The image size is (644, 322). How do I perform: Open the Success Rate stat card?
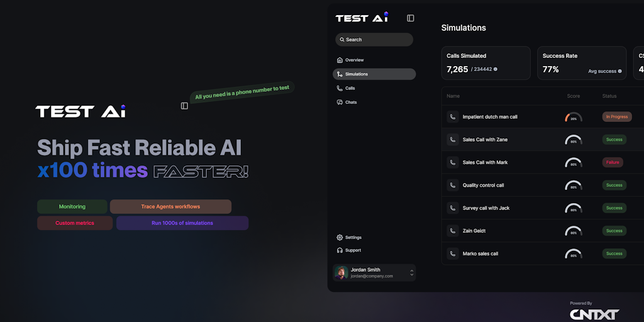click(x=582, y=63)
